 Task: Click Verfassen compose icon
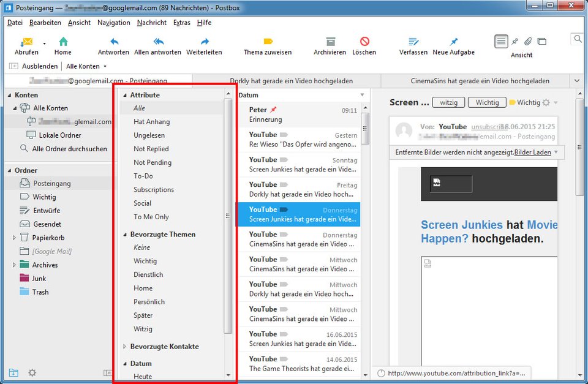click(413, 41)
